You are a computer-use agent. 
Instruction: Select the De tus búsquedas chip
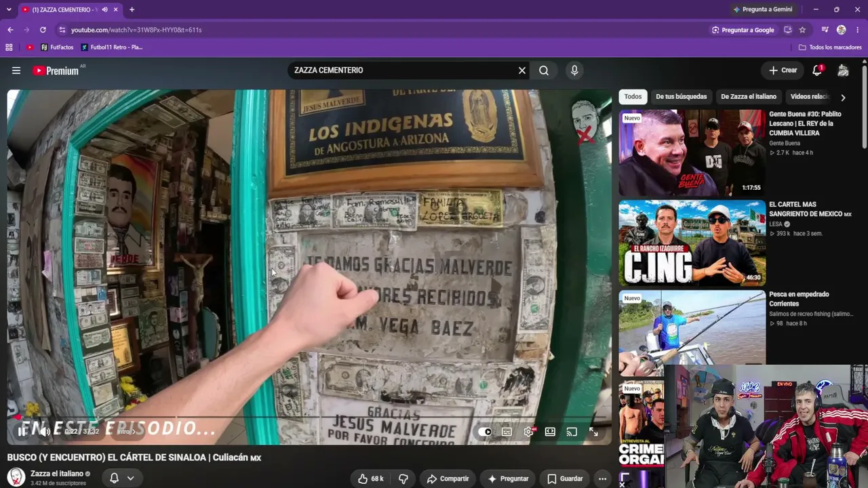tap(681, 97)
